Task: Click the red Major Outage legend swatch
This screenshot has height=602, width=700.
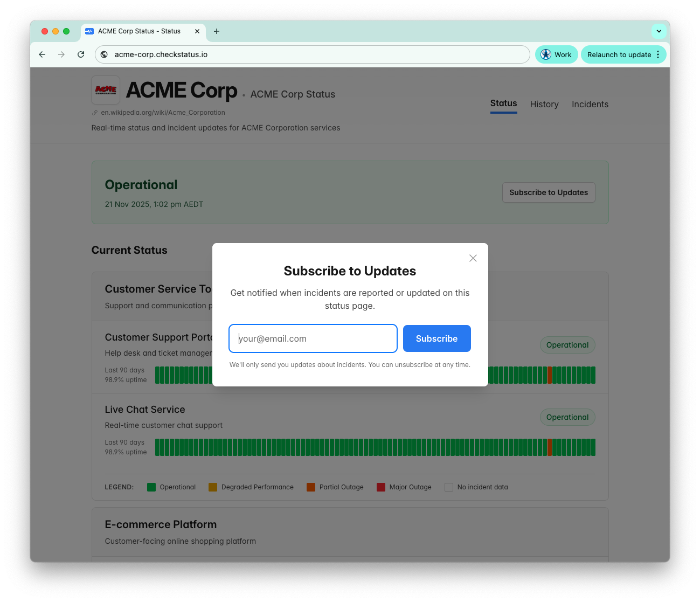Action: (381, 487)
